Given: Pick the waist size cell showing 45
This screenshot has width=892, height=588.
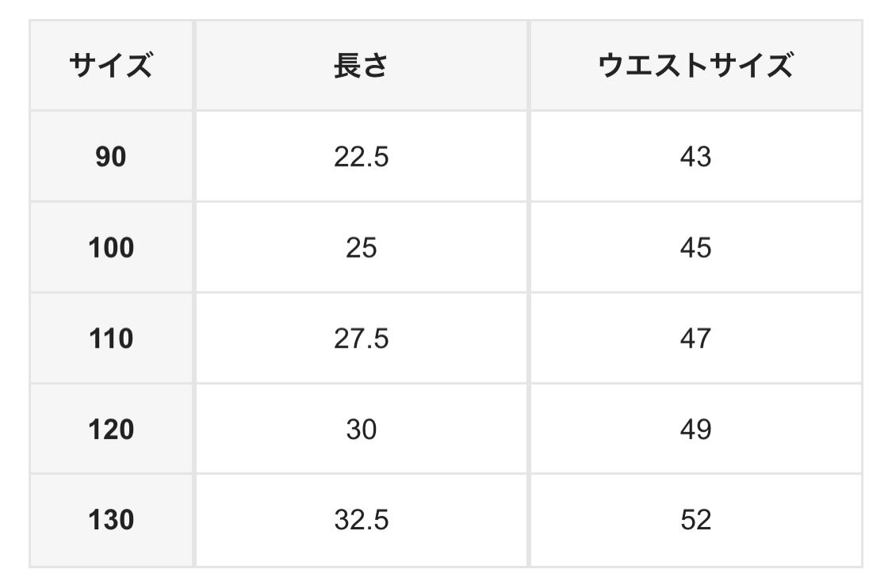Looking at the screenshot, I should tap(695, 248).
